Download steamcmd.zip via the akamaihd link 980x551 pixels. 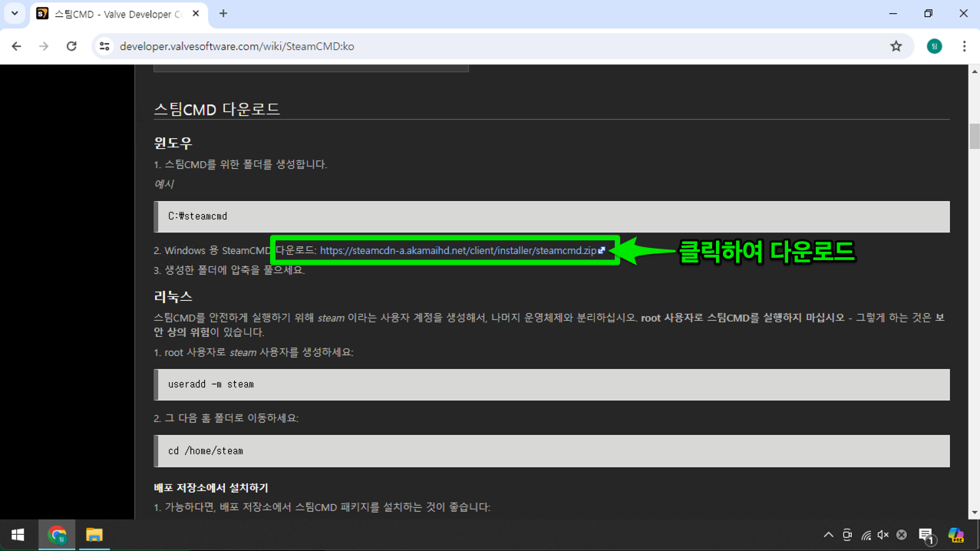(458, 250)
